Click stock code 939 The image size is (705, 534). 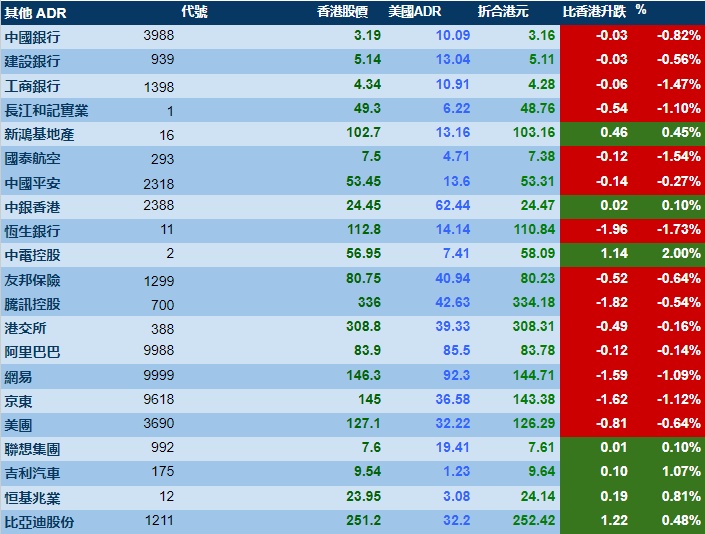[x=162, y=59]
